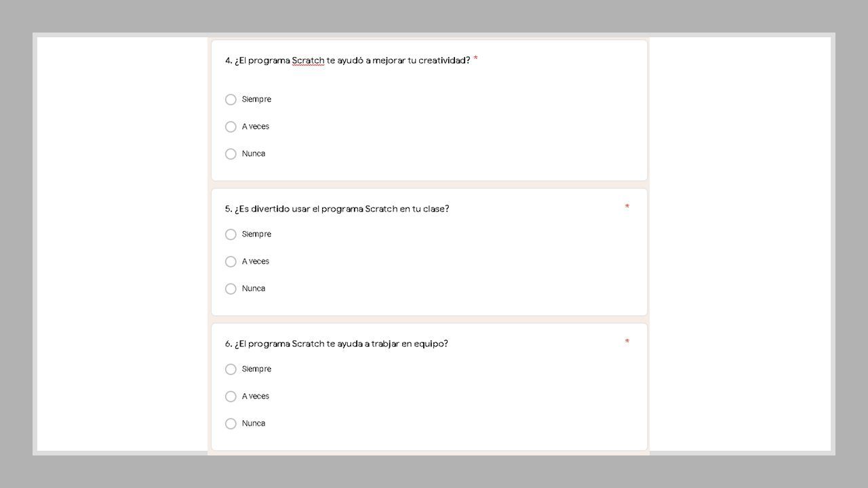The height and width of the screenshot is (488, 868).
Task: Click the red-underlined word Scratch in question 4
Action: [308, 60]
